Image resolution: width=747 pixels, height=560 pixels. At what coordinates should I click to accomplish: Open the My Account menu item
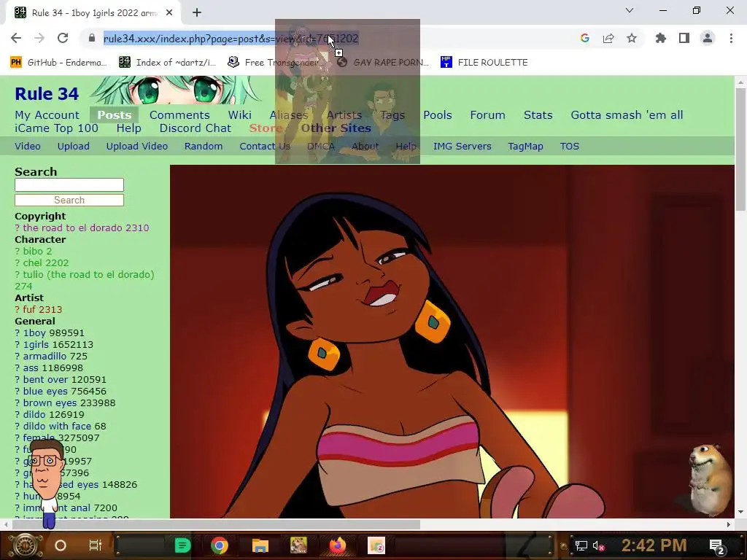[x=47, y=115]
